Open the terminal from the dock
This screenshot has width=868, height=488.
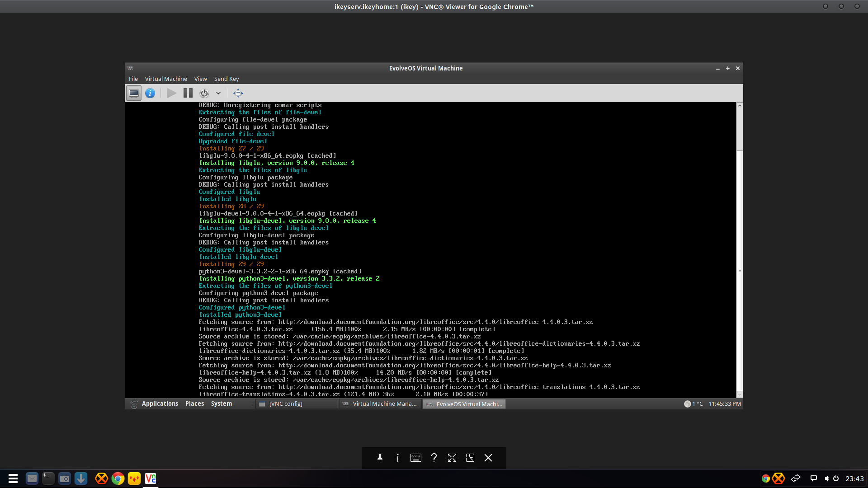point(48,479)
